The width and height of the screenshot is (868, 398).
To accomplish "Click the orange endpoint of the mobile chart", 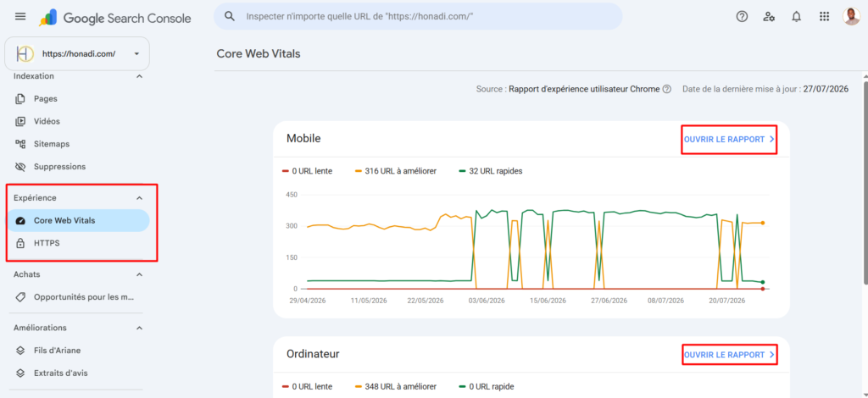I will [762, 223].
